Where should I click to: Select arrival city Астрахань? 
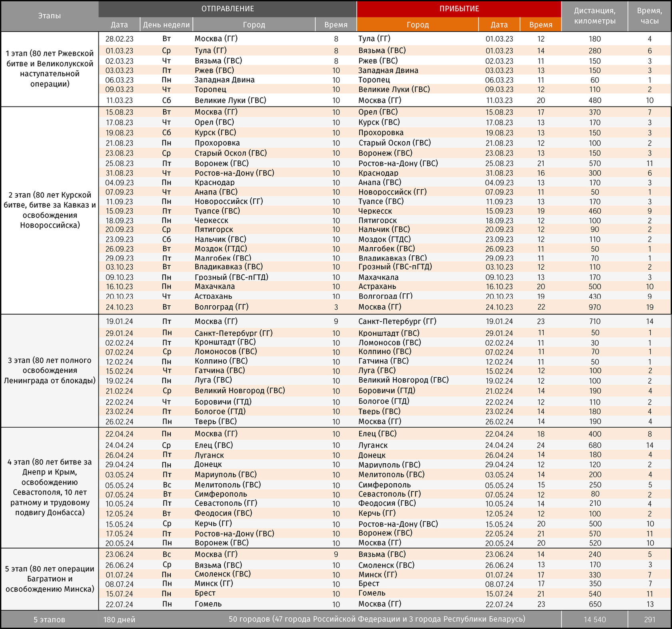point(377,286)
